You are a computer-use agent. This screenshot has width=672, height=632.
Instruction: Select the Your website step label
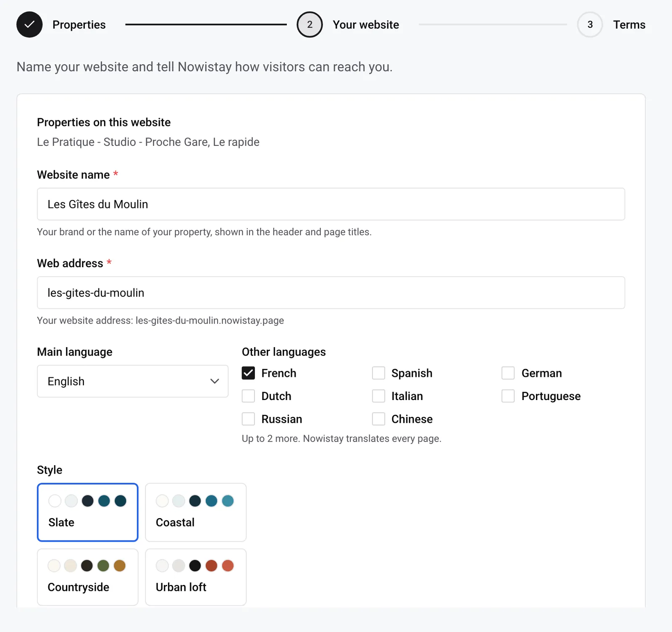point(366,25)
